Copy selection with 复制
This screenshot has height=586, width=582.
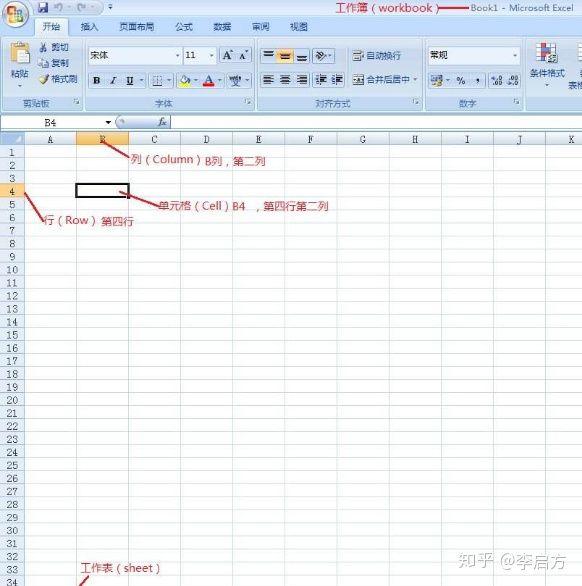point(54,63)
